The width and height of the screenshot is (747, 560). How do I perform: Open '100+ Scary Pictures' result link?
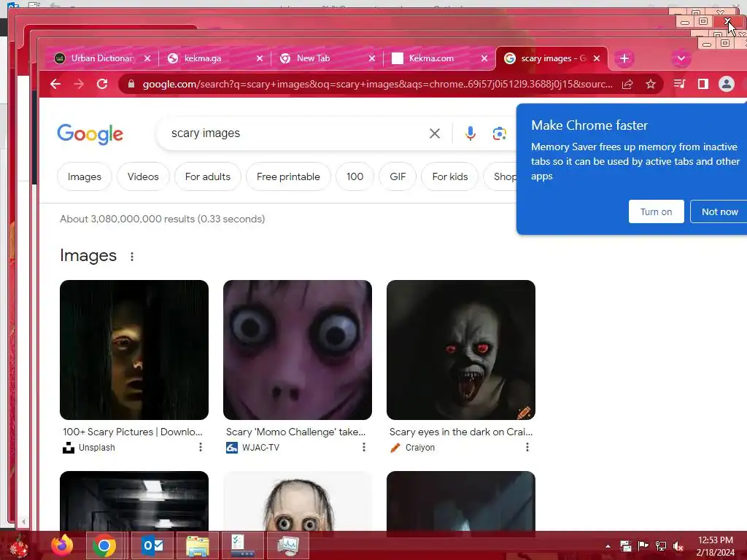(x=133, y=432)
